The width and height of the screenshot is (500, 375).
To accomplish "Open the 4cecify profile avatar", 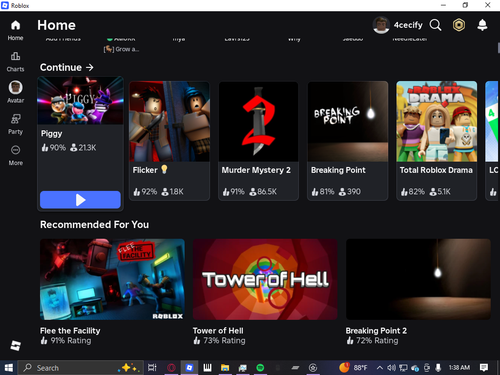I will click(381, 25).
